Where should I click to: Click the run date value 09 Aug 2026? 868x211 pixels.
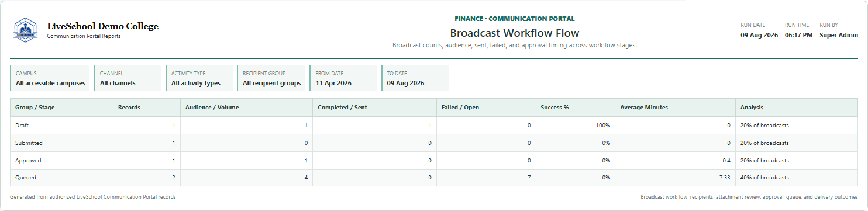(759, 35)
